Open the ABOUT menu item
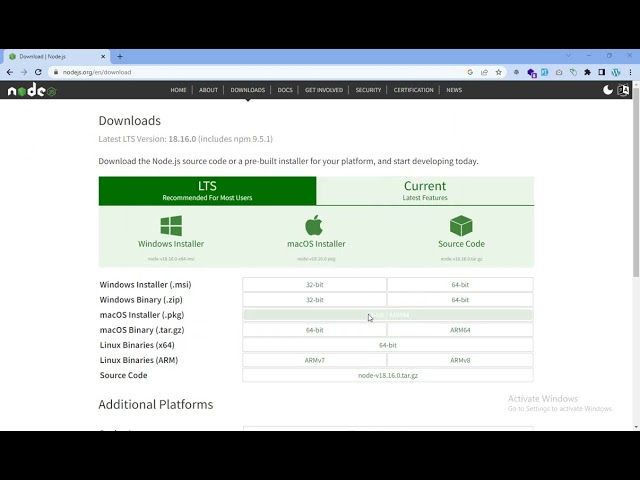640x480 pixels. click(x=208, y=90)
